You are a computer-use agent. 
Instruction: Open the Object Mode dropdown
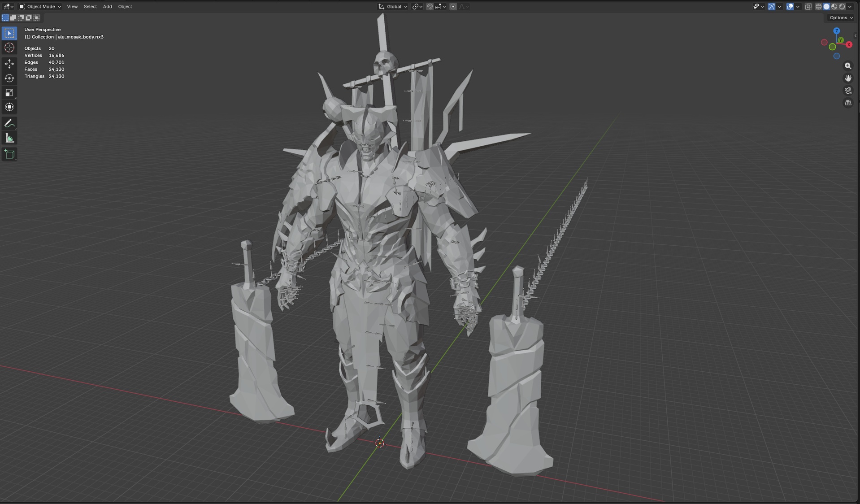[40, 7]
